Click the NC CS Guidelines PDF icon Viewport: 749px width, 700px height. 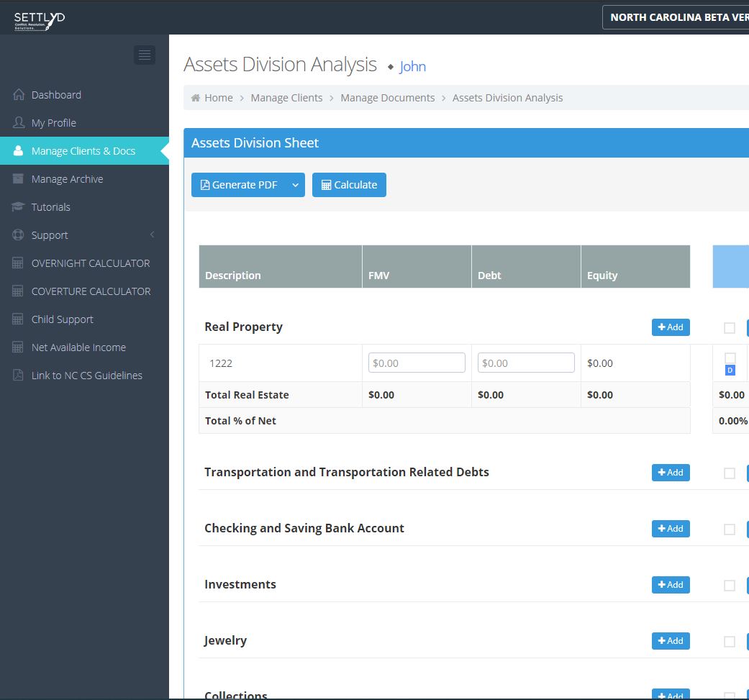19,376
